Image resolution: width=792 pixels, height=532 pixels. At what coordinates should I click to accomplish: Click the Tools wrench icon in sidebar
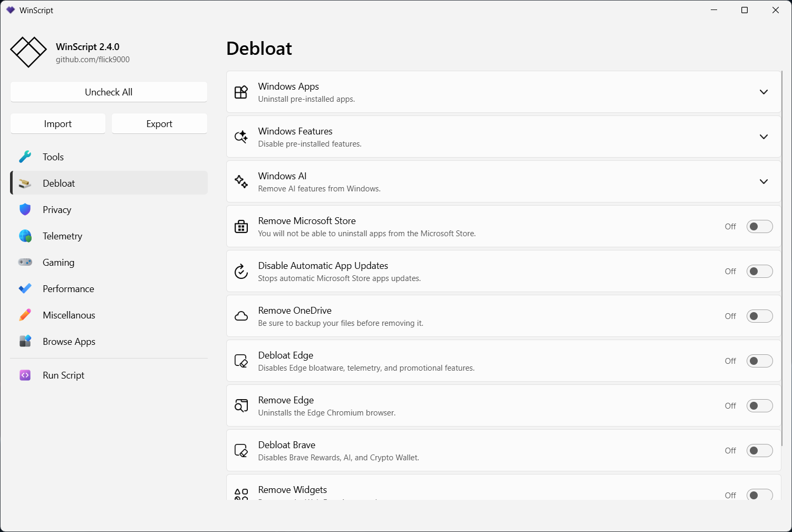pyautogui.click(x=25, y=157)
